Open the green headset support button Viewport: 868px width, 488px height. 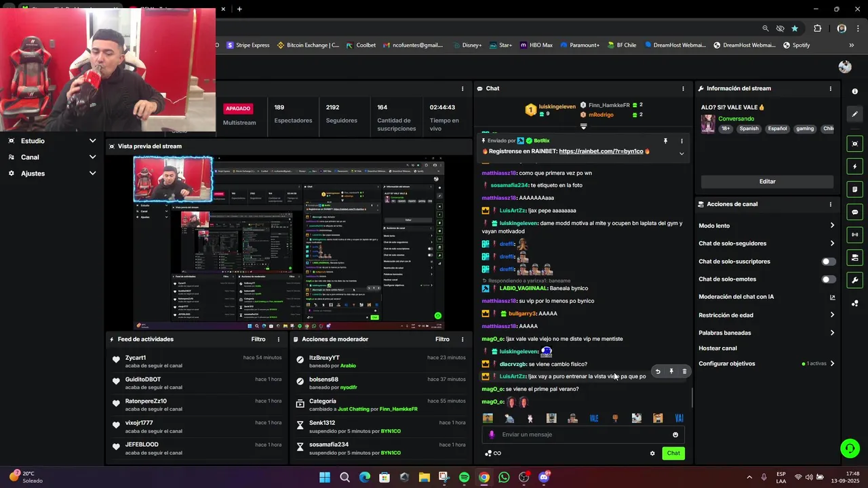coord(850,449)
